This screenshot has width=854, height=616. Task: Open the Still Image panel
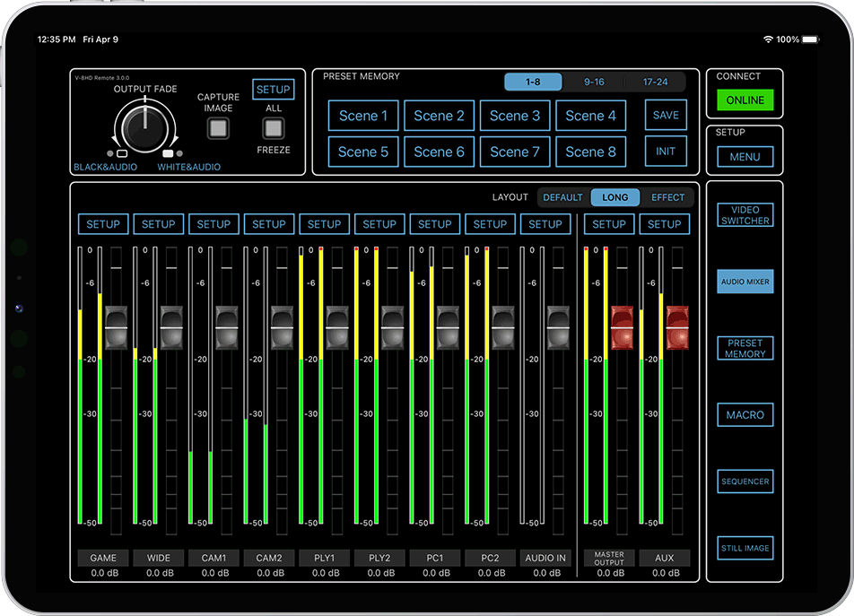click(x=745, y=548)
